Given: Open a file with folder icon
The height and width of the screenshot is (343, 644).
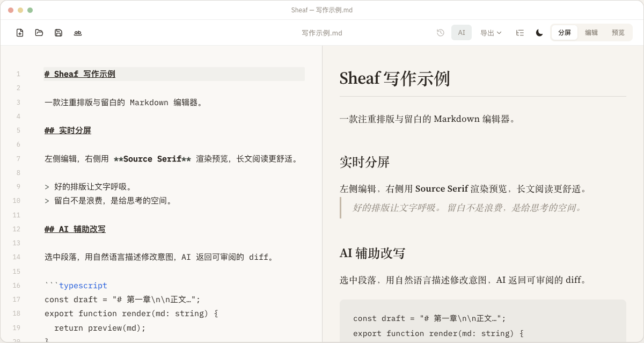Looking at the screenshot, I should [39, 33].
